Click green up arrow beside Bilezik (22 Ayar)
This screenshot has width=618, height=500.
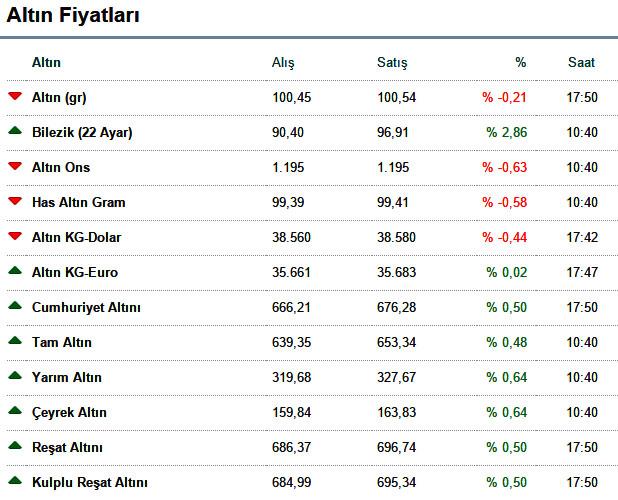click(x=15, y=130)
